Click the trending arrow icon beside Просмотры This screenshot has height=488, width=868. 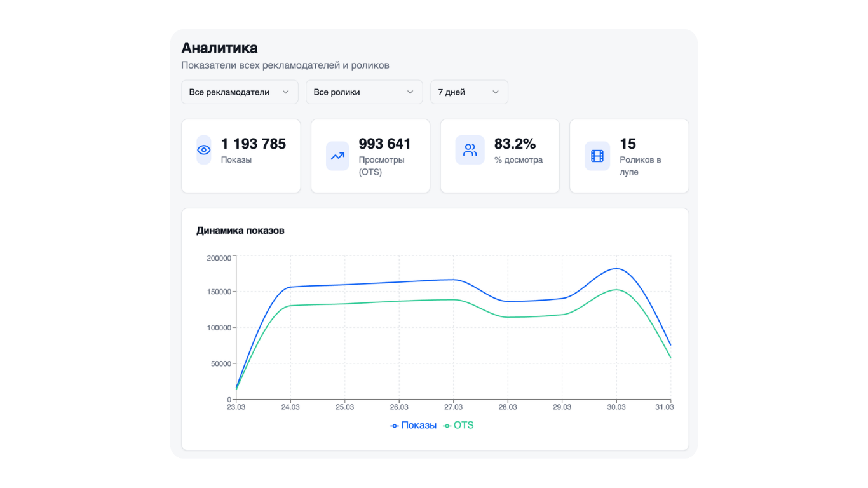pos(337,156)
